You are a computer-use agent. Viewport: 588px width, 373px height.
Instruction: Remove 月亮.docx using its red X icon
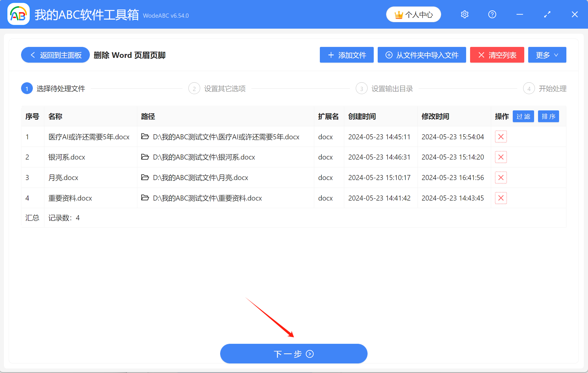click(x=501, y=178)
